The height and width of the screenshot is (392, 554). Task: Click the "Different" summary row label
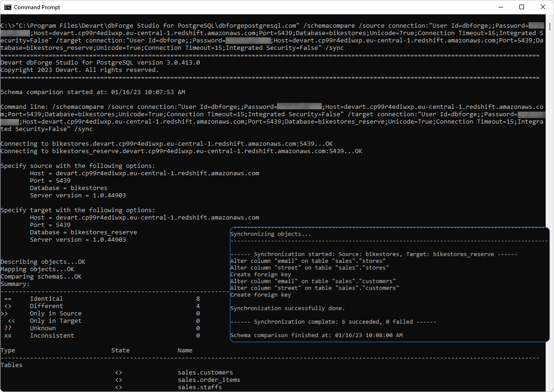(x=47, y=306)
